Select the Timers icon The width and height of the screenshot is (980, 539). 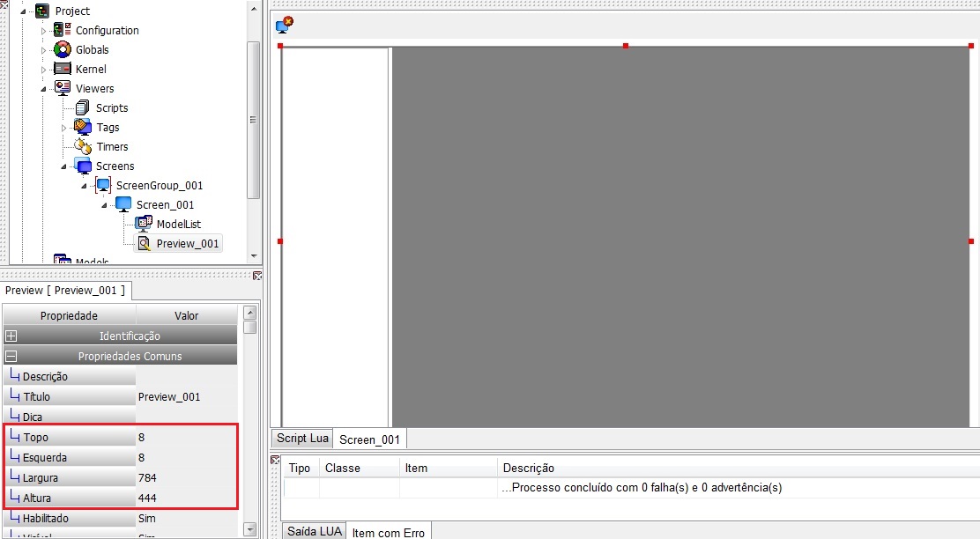[83, 146]
